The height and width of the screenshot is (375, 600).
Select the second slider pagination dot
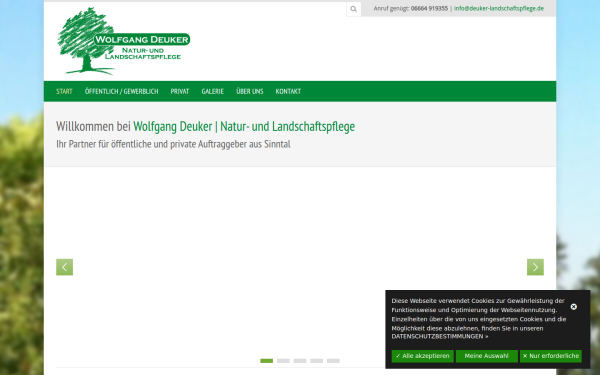(283, 361)
